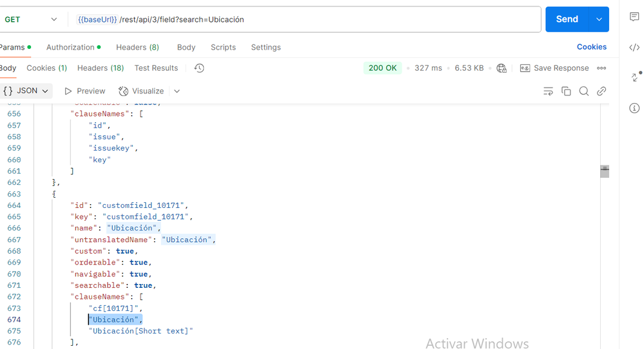Viewport: 644px width, 349px height.
Task: Open the request Body tab
Action: pos(186,47)
